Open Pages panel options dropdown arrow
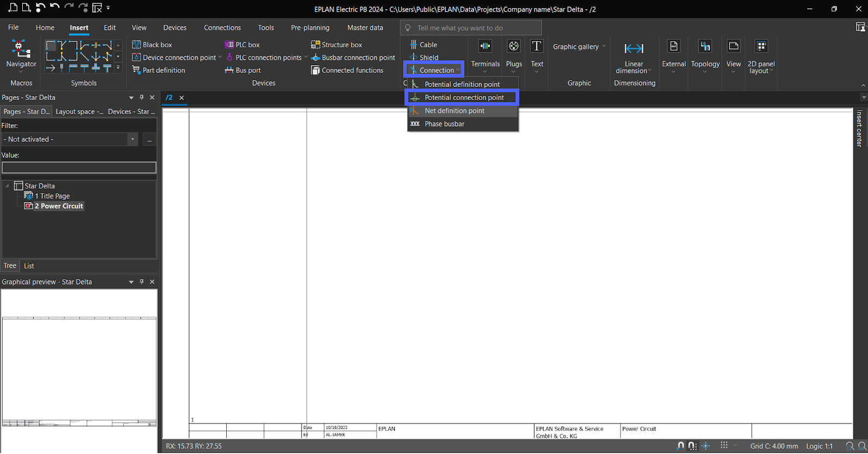 pyautogui.click(x=131, y=98)
